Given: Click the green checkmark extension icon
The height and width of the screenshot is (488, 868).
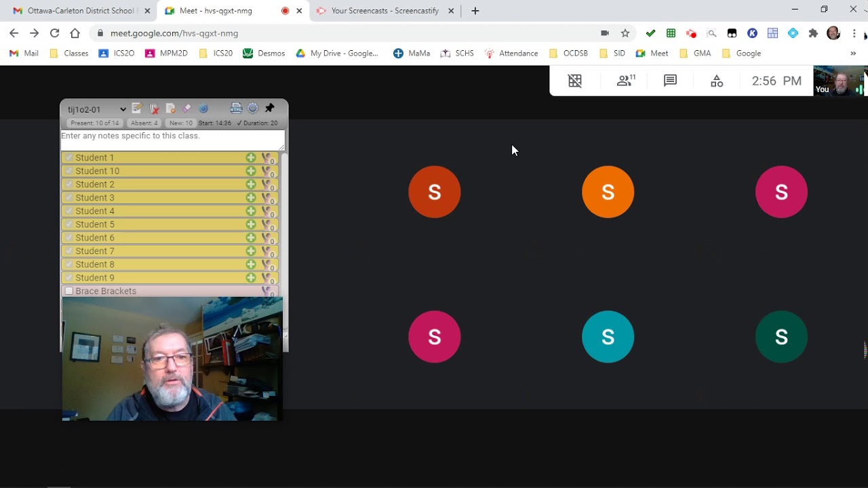Looking at the screenshot, I should pyautogui.click(x=650, y=33).
